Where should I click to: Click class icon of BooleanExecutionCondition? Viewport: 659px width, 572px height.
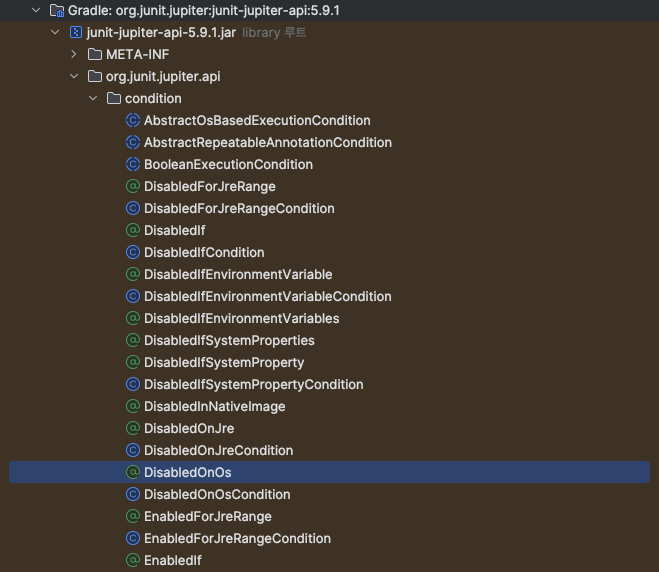(x=133, y=164)
